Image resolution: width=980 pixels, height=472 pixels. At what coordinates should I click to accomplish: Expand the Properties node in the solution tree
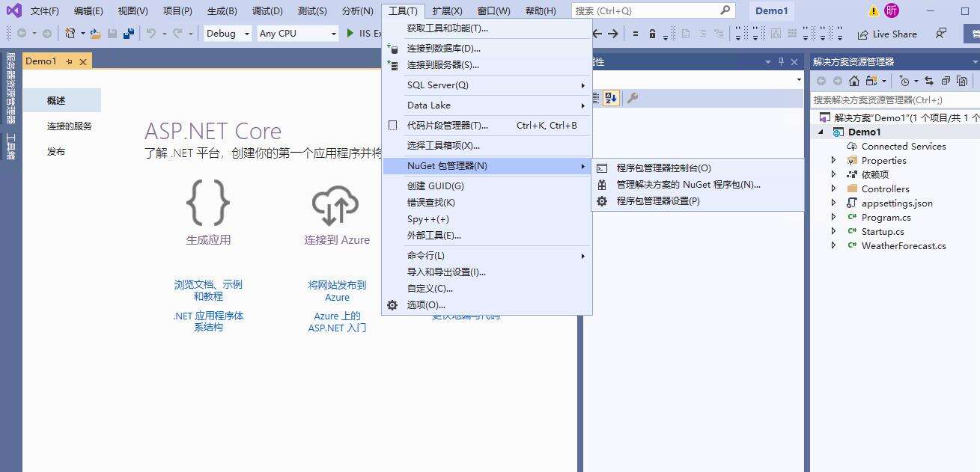[x=833, y=160]
